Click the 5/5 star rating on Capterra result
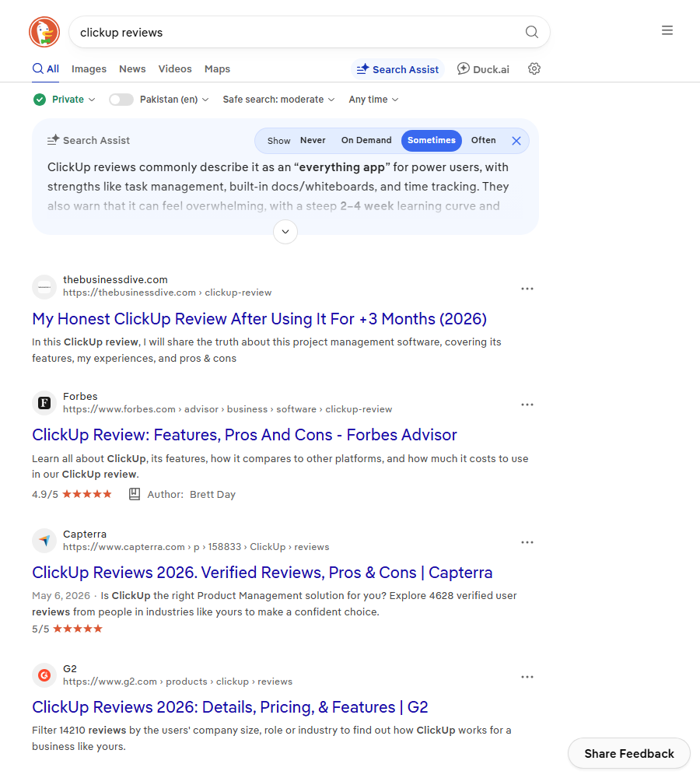Image resolution: width=700 pixels, height=778 pixels. point(68,629)
